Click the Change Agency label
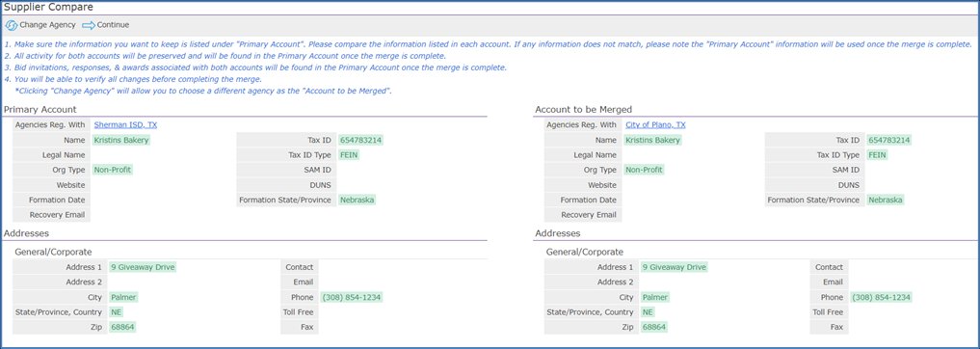 pyautogui.click(x=47, y=25)
